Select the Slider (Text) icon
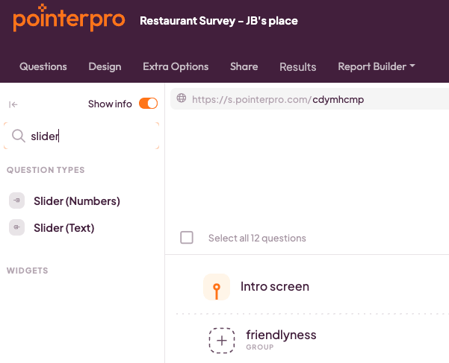 (x=17, y=228)
